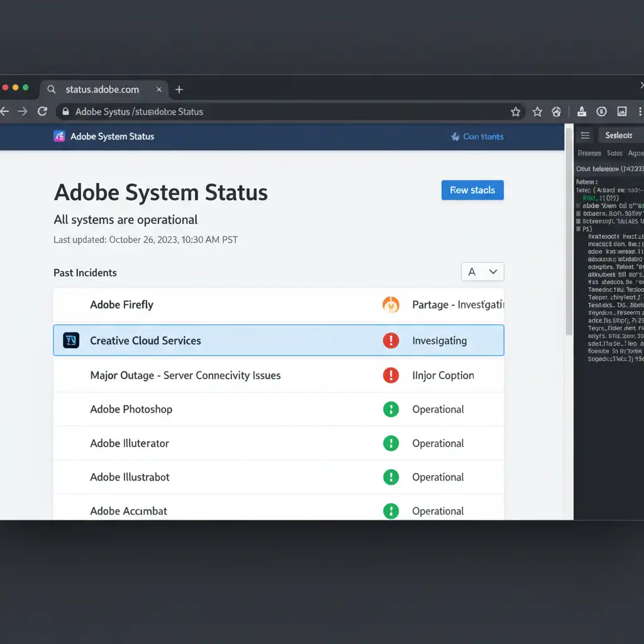Click the page's vertical scrollbar thumb

(x=569, y=233)
